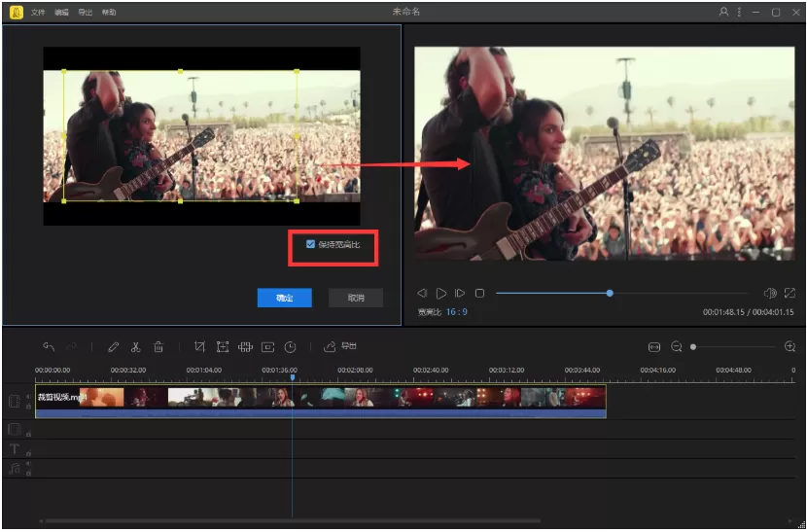Zoom in the timeline with plus magnifier
807x532 pixels.
click(x=790, y=346)
